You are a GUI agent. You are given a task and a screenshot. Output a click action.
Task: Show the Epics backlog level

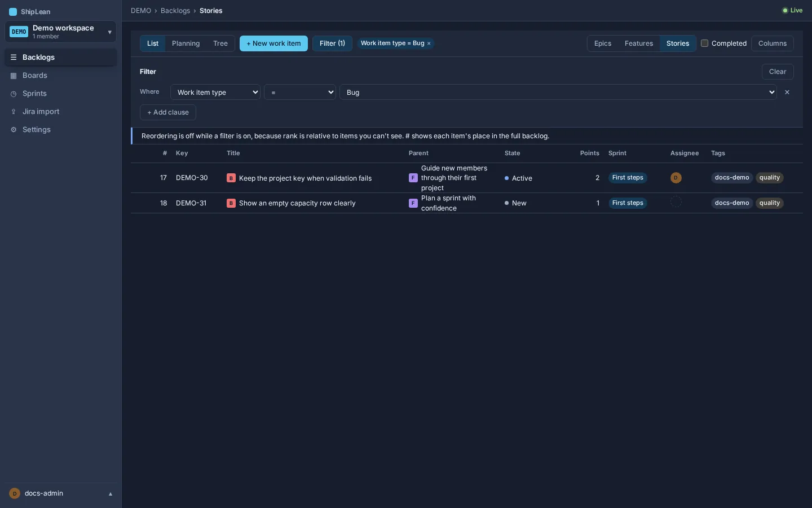click(603, 43)
